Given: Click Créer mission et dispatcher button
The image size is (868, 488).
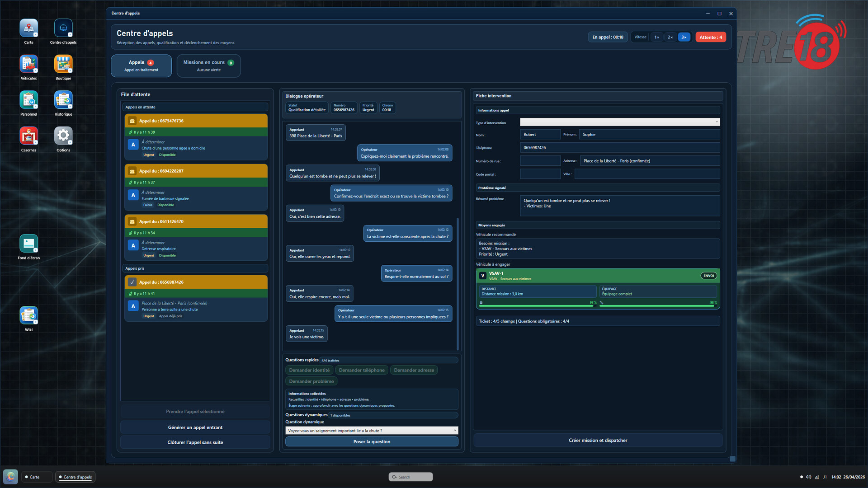Looking at the screenshot, I should coord(598,441).
